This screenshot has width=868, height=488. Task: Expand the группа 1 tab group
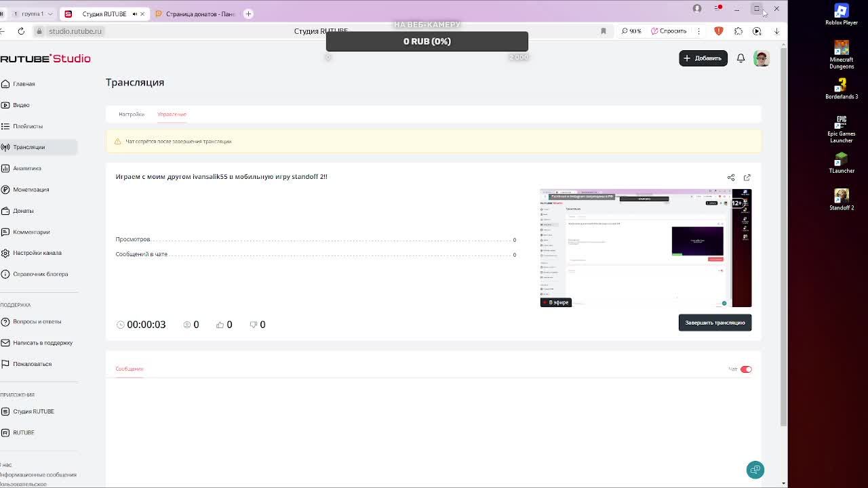coord(33,14)
